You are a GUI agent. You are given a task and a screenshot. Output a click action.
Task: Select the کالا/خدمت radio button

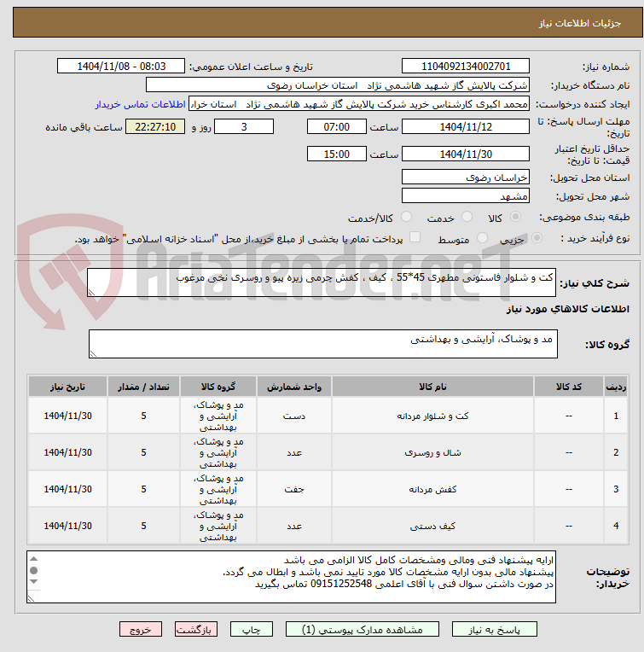406,217
